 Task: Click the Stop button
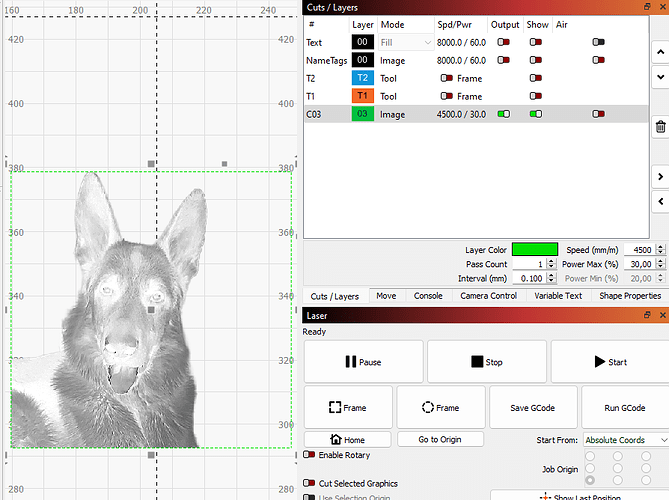[x=487, y=362]
